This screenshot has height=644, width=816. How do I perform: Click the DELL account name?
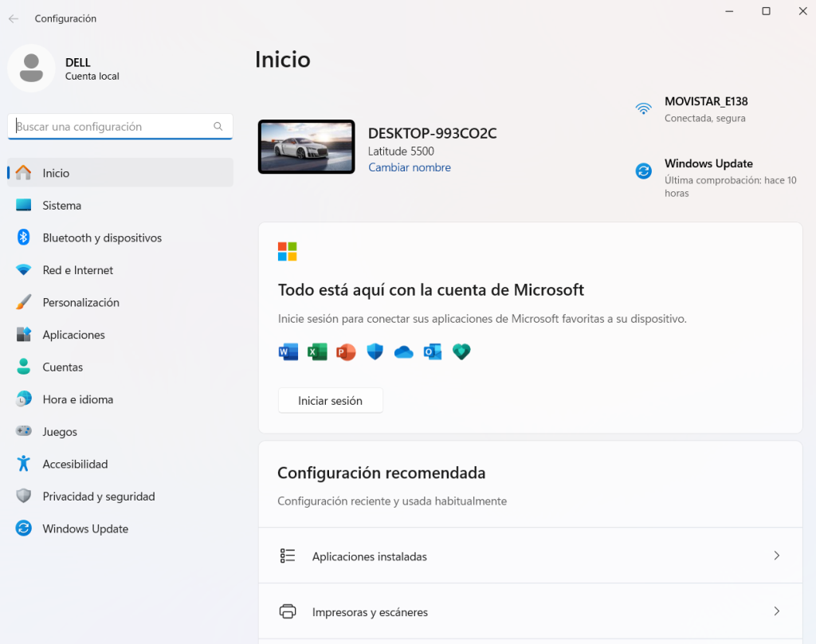click(x=78, y=62)
